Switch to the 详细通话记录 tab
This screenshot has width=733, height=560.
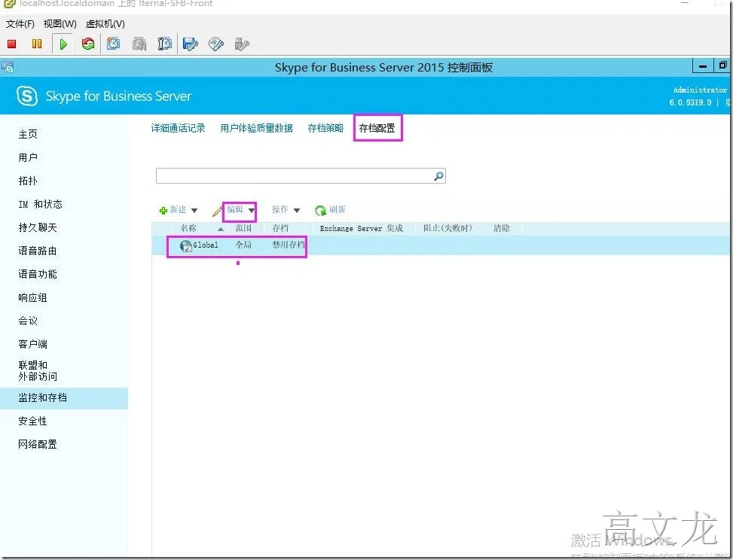click(178, 128)
